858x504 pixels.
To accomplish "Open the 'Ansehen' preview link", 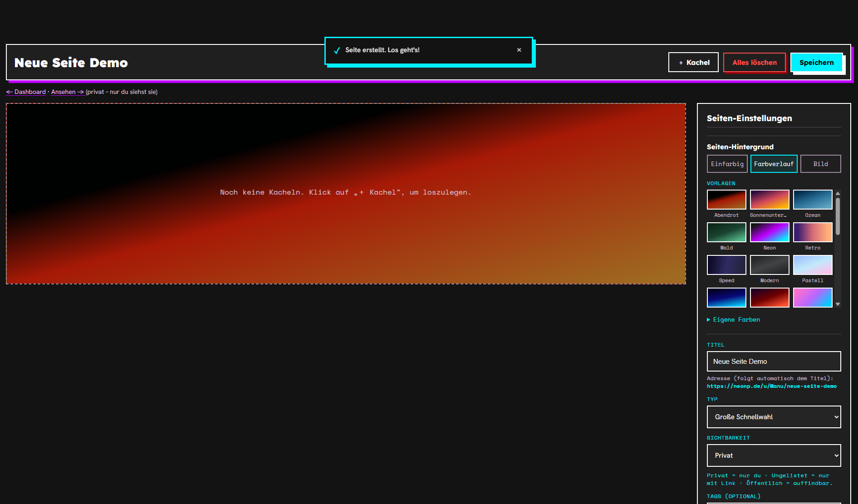I will point(68,92).
